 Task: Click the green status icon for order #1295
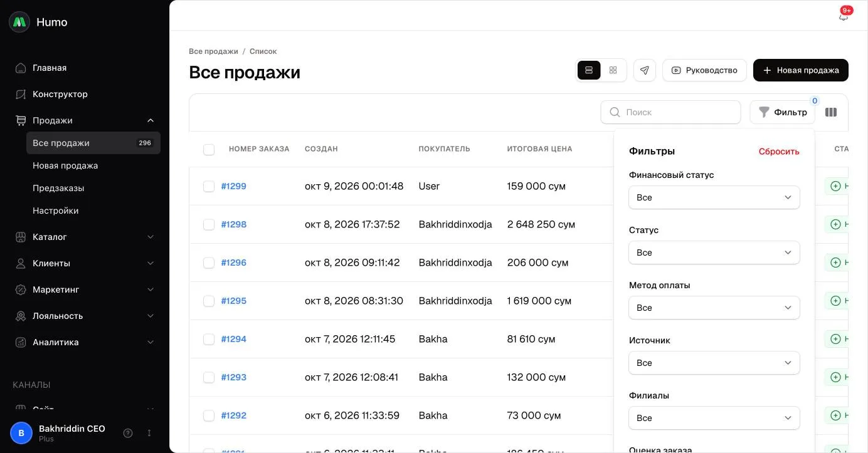pyautogui.click(x=835, y=301)
